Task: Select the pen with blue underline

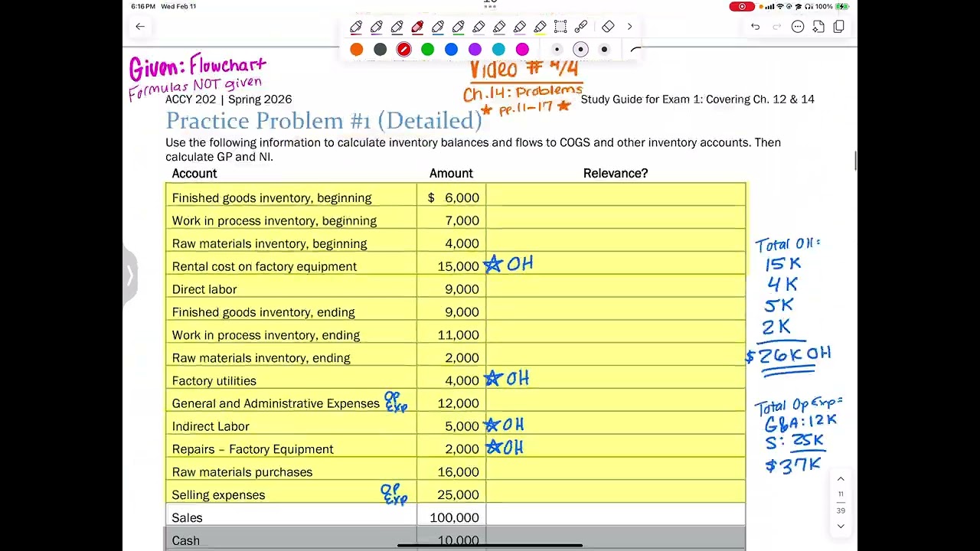Action: pos(438,27)
